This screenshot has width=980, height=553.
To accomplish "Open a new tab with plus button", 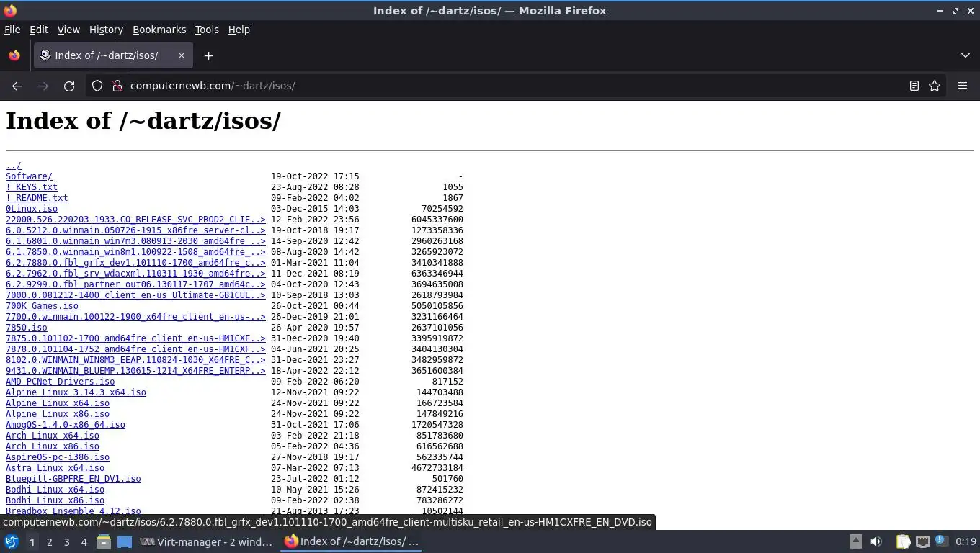I will (208, 55).
